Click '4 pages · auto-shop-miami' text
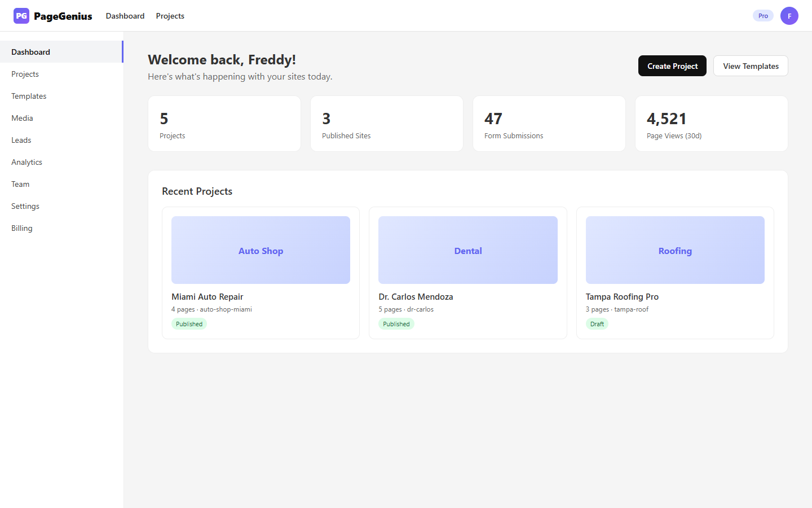The width and height of the screenshot is (812, 508). pyautogui.click(x=211, y=309)
